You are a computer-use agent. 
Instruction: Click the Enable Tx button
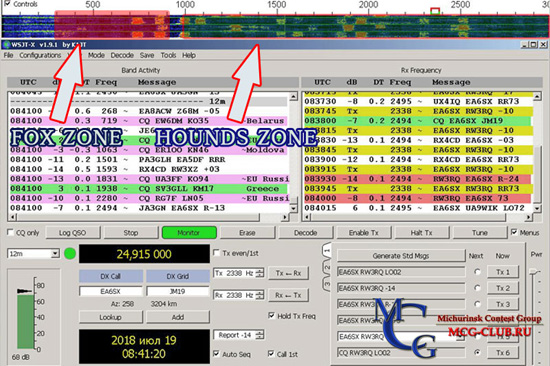pos(363,233)
